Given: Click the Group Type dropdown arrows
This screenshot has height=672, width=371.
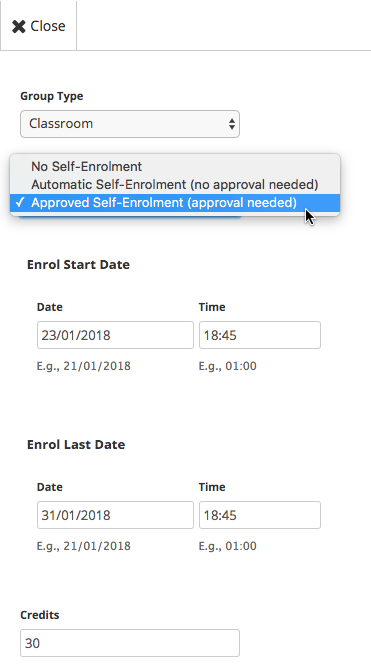Looking at the screenshot, I should [x=232, y=124].
